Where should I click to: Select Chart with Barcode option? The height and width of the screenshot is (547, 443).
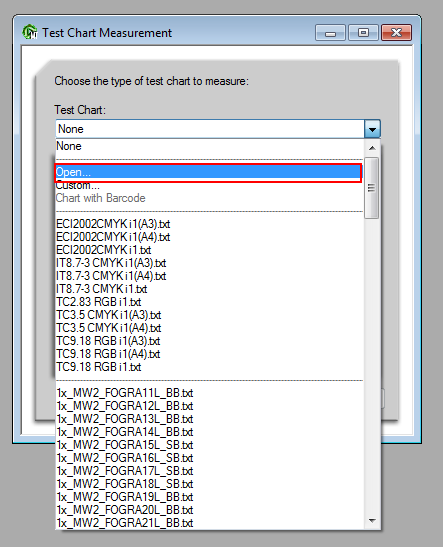(x=209, y=198)
